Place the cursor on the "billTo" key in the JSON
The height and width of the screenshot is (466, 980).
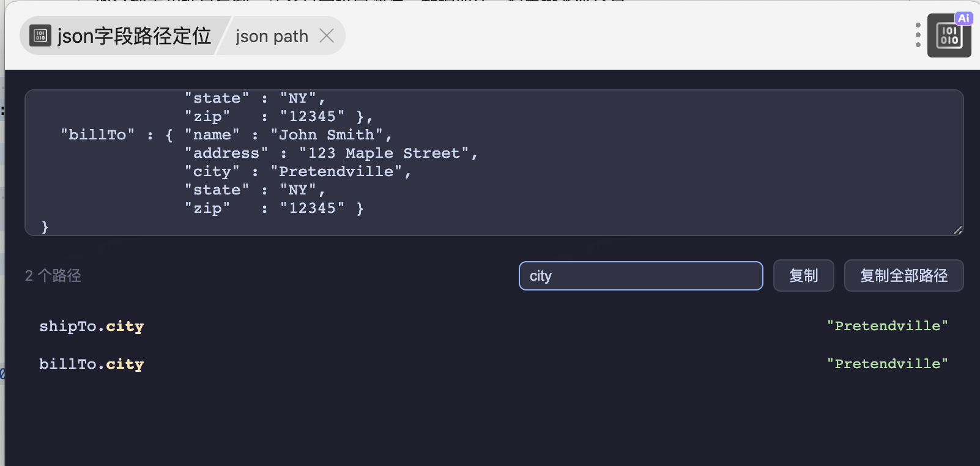pyautogui.click(x=97, y=135)
